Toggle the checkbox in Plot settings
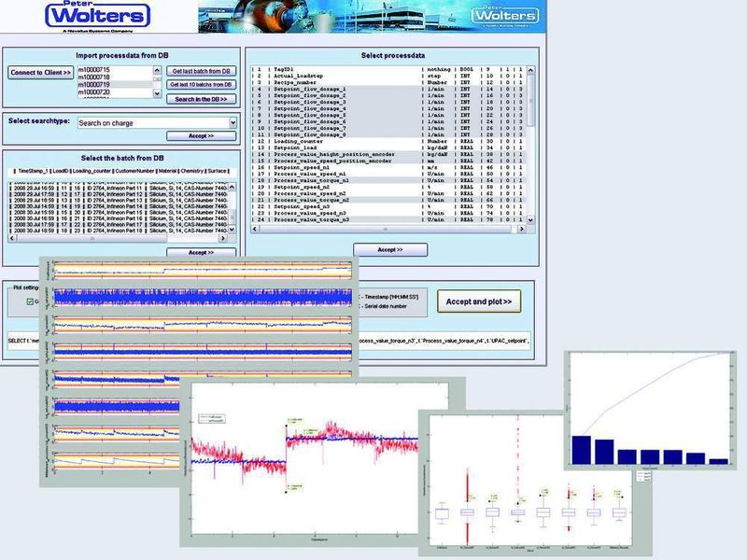This screenshot has width=747, height=560. tap(30, 301)
